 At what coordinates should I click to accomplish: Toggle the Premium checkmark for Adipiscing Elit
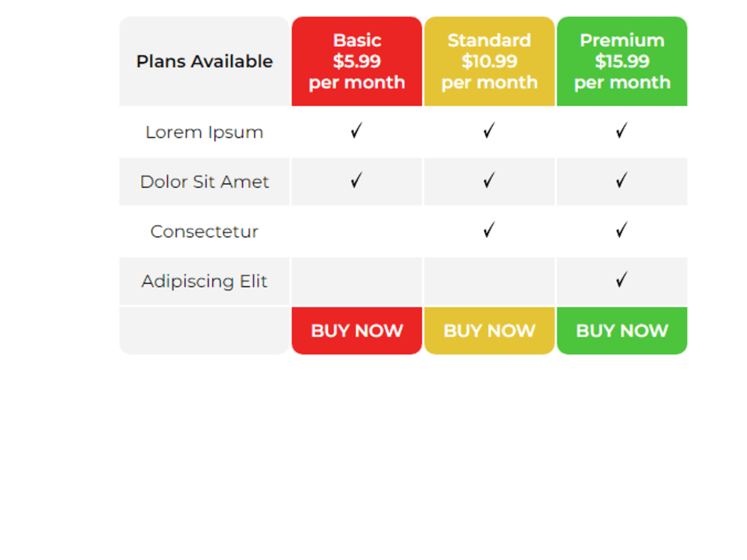[622, 281]
